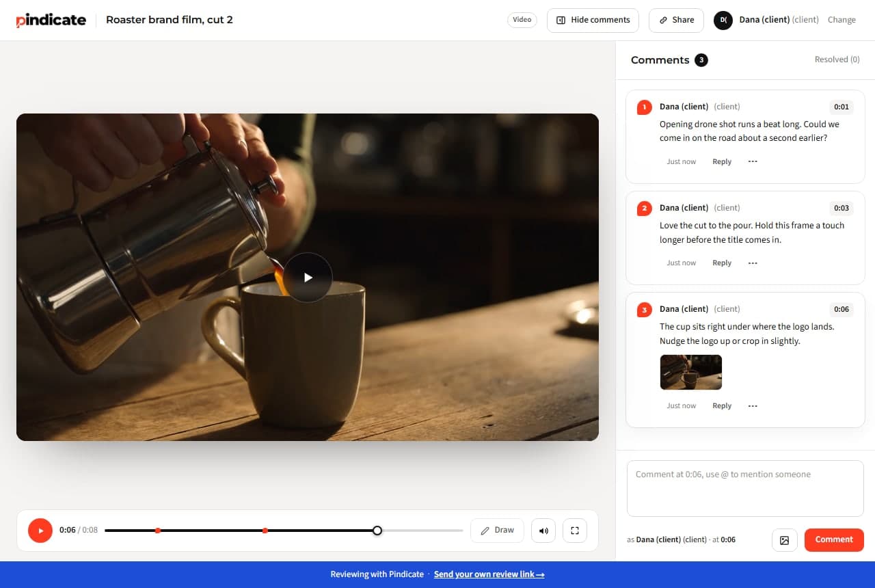Attach an image to the comment

(x=785, y=540)
